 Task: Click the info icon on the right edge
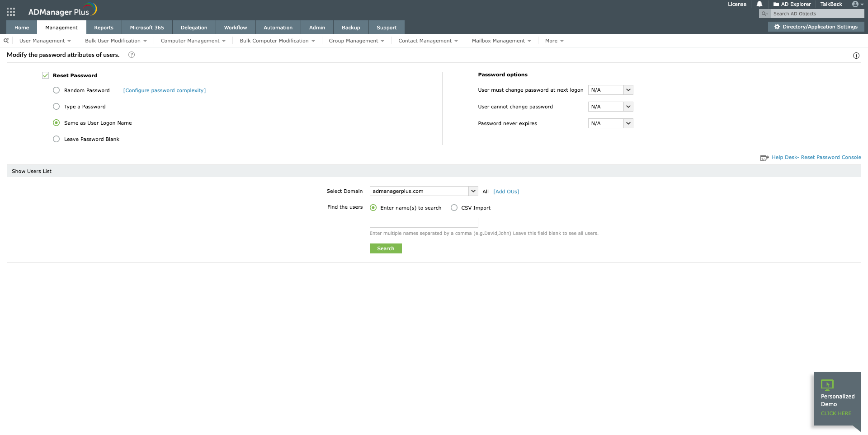pos(856,56)
